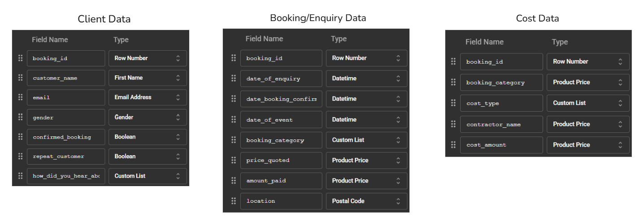Viewport: 644px width, 222px height.
Task: Select the drag handle for how_did_you_hear_about field
Action: click(x=20, y=176)
